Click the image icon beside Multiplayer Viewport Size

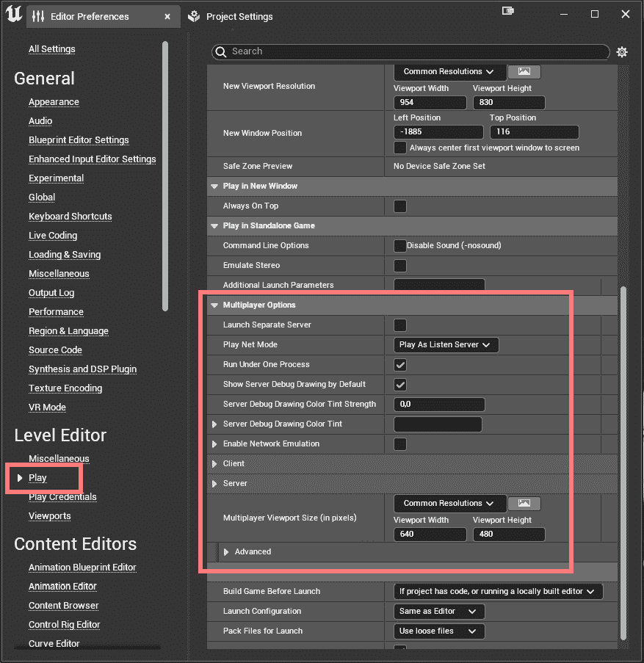(x=524, y=503)
